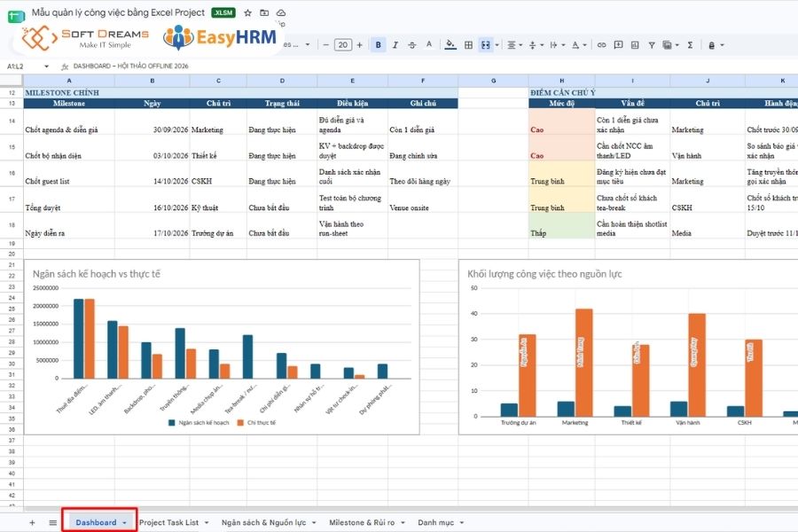The height and width of the screenshot is (532, 798).
Task: Select the Trạng thái header cell
Action: click(x=282, y=104)
